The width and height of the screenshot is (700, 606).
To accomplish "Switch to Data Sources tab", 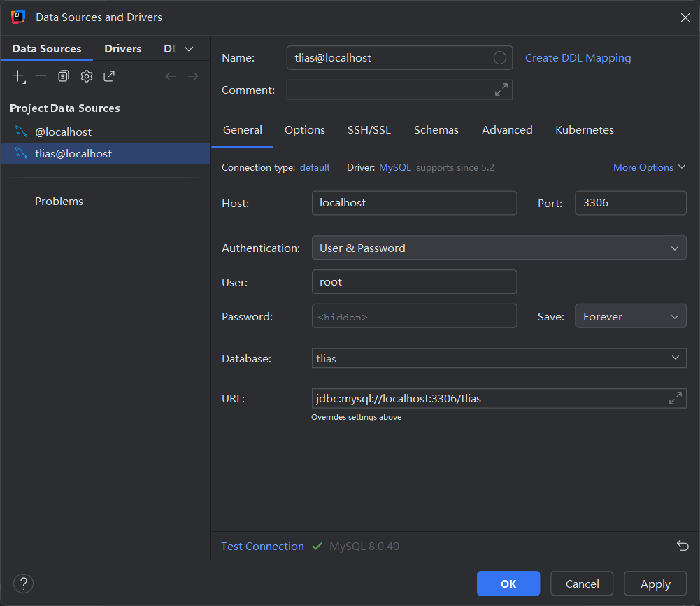I will (x=47, y=49).
